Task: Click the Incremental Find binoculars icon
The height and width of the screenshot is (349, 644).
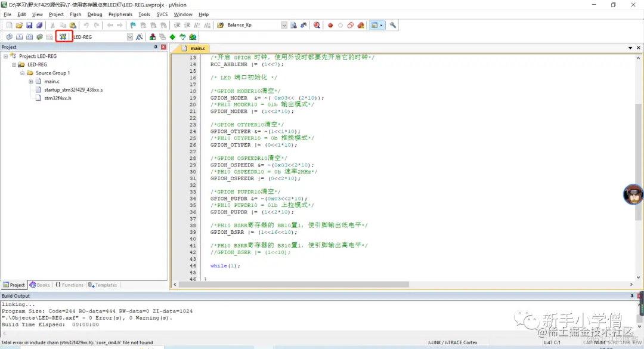Action: click(304, 25)
